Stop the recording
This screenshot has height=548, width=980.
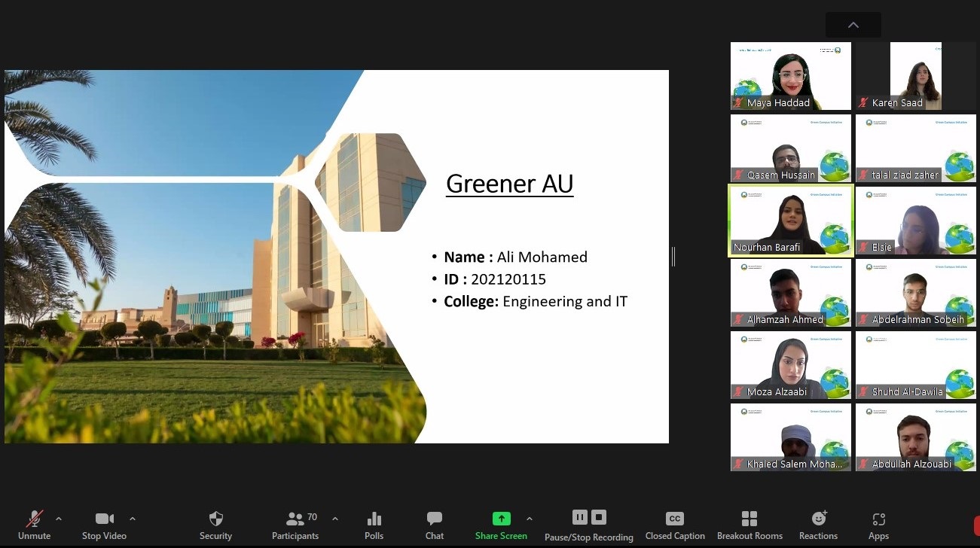pyautogui.click(x=599, y=517)
